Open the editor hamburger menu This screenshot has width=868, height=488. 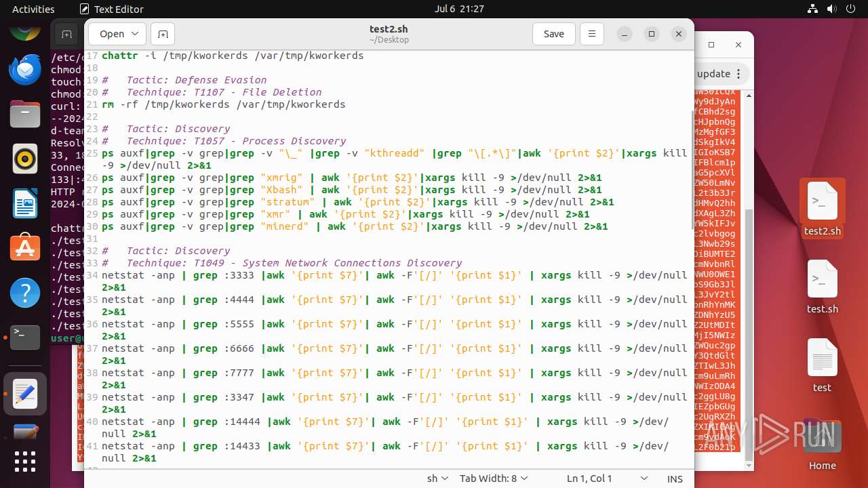click(592, 34)
